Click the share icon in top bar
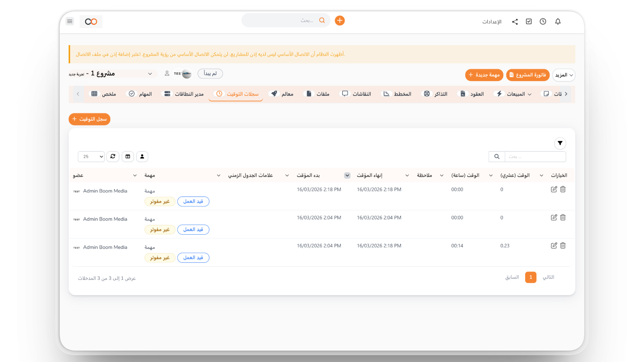The width and height of the screenshot is (644, 362). click(515, 21)
